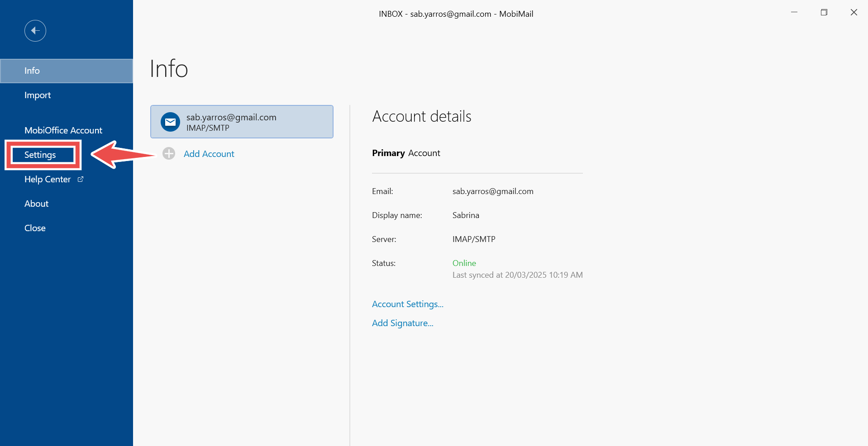Screen dimensions: 868x446
Task: Maximize the MobiMail window
Action: click(x=824, y=12)
